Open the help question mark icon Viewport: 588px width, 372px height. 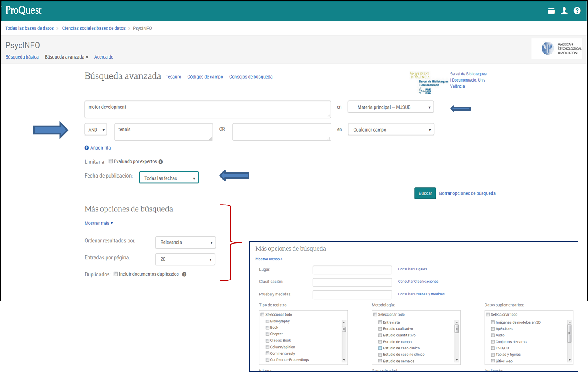[577, 11]
